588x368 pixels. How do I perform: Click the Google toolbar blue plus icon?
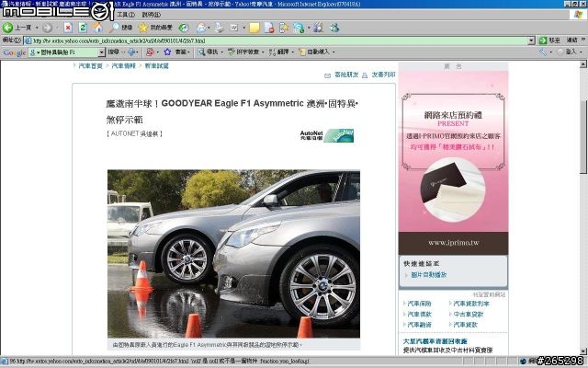(131, 52)
